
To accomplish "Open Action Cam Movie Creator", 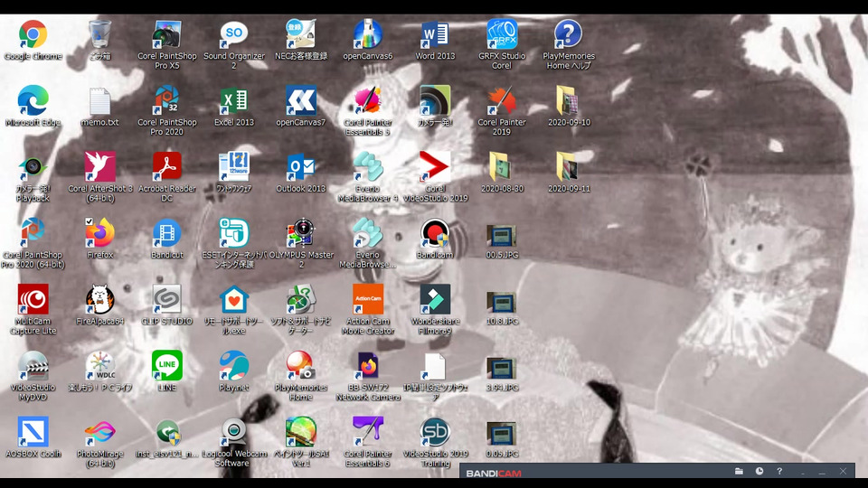I will 368,300.
